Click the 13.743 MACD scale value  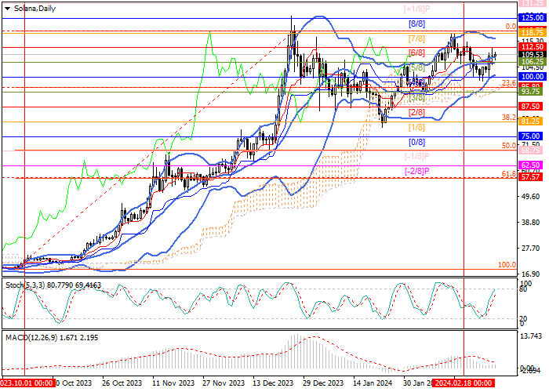point(531,336)
